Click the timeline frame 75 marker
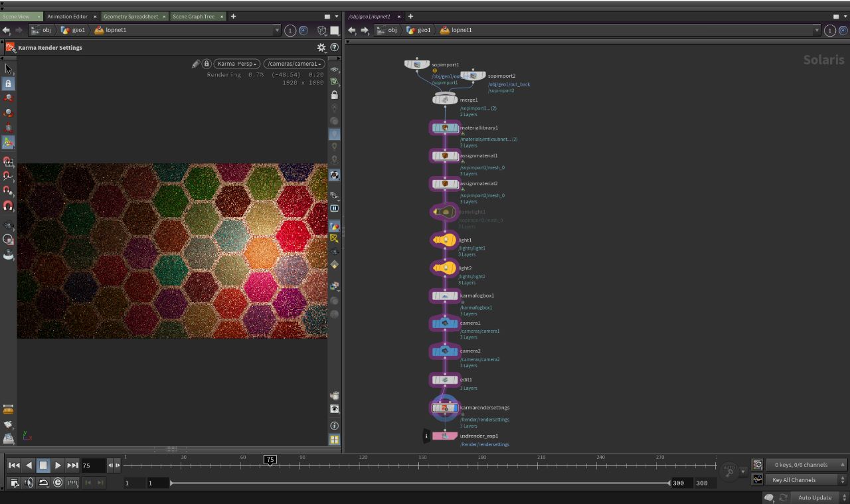 tap(270, 460)
